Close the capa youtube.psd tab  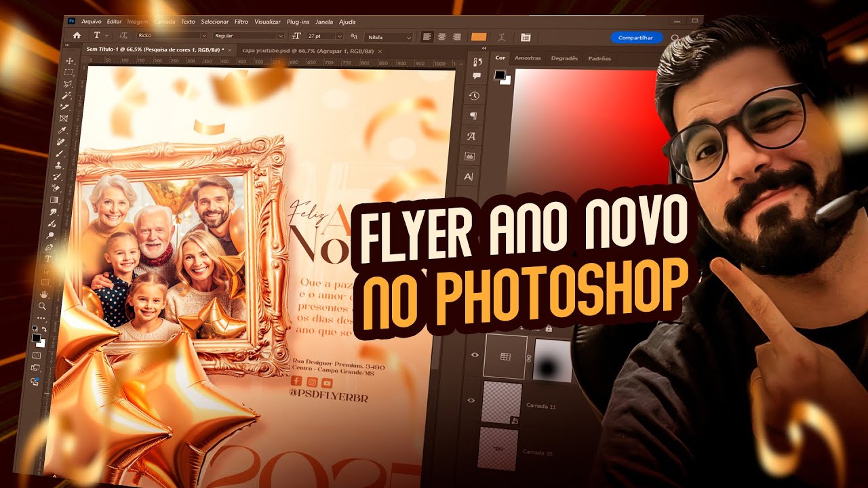click(380, 51)
